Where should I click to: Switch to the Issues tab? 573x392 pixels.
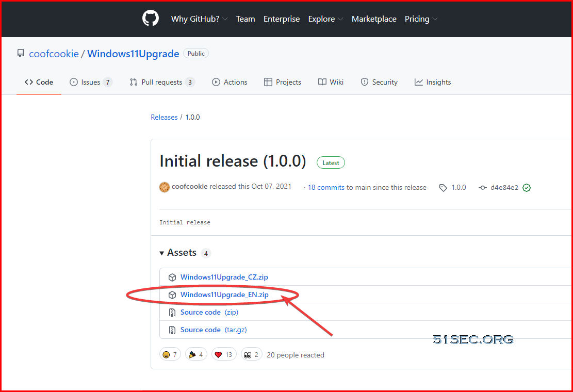91,82
